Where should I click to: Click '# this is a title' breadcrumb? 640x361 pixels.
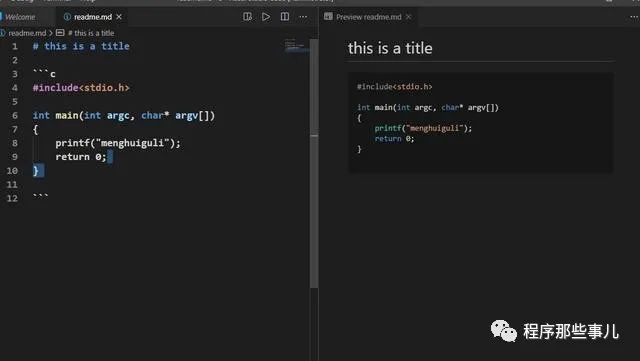coord(91,33)
